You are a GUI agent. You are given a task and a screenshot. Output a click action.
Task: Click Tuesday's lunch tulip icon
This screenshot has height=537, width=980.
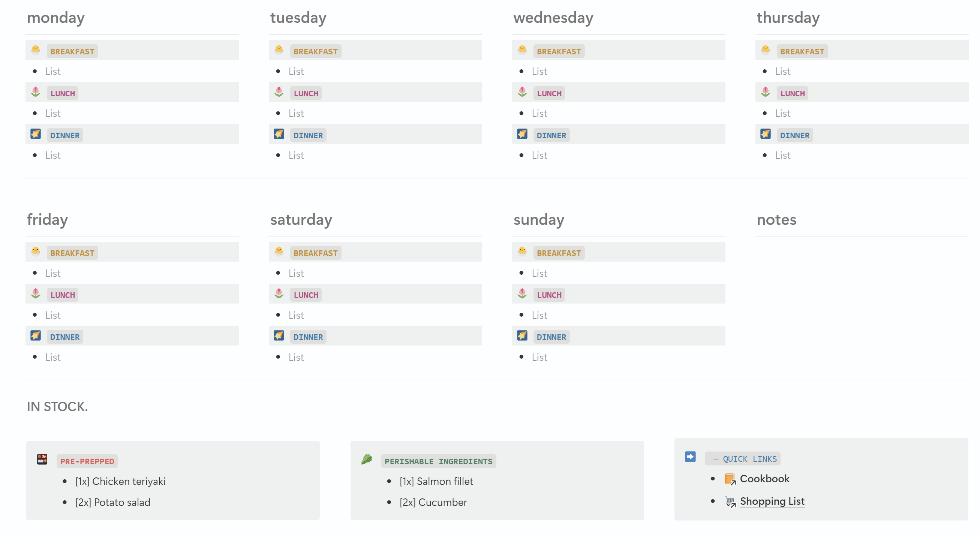pos(279,92)
